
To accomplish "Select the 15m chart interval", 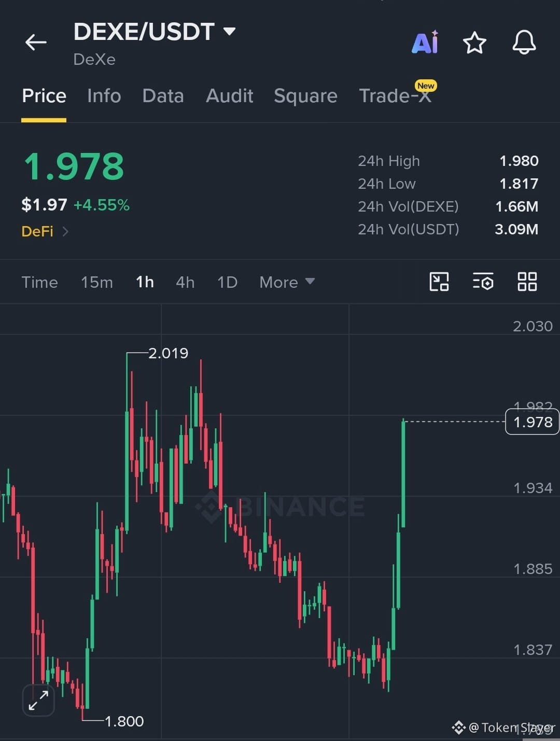I will click(x=96, y=282).
